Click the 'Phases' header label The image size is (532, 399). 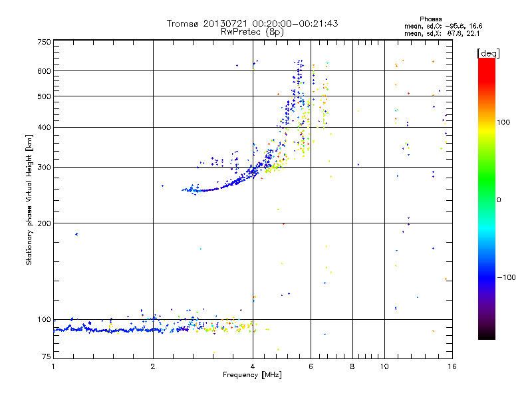tap(430, 19)
